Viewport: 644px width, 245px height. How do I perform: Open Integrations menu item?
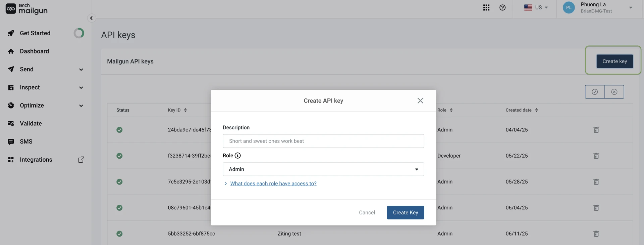click(x=36, y=160)
